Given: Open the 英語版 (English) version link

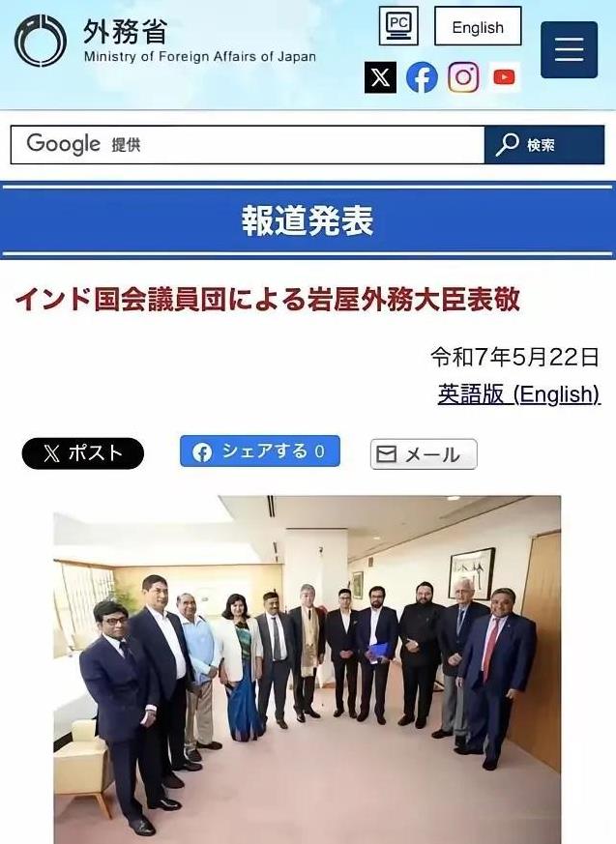Looking at the screenshot, I should tap(518, 394).
